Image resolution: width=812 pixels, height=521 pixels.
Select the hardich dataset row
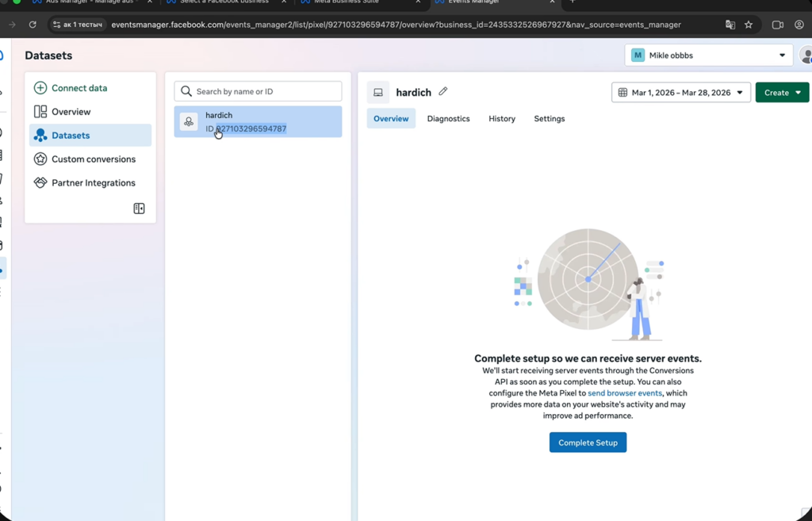[x=258, y=121]
